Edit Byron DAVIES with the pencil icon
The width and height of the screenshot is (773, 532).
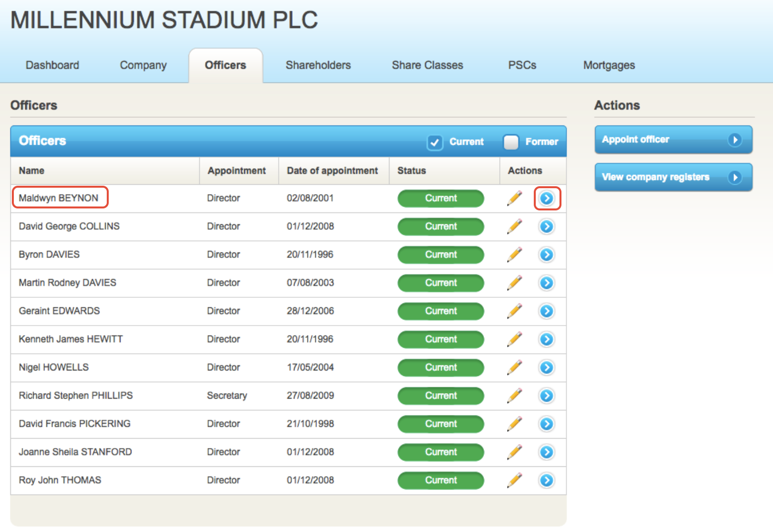(515, 254)
